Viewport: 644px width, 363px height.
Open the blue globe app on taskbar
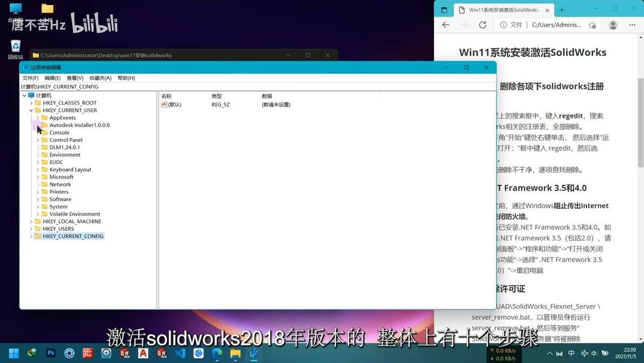[x=198, y=353]
